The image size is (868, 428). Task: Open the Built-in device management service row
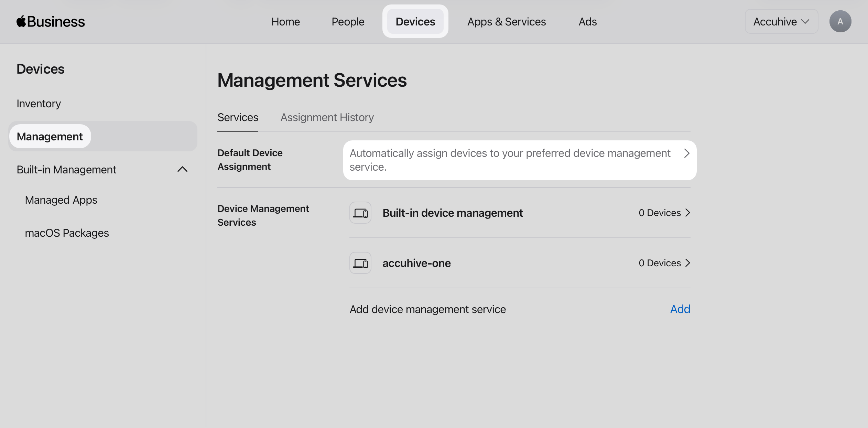(x=520, y=213)
